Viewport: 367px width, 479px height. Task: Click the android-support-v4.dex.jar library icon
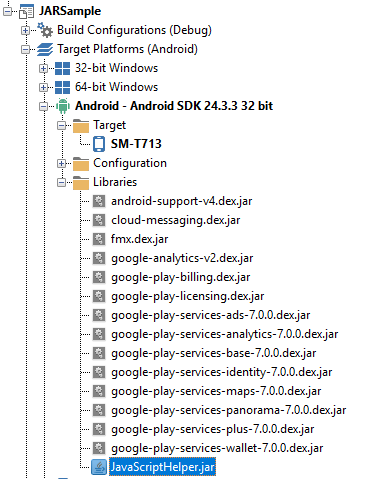click(99, 201)
